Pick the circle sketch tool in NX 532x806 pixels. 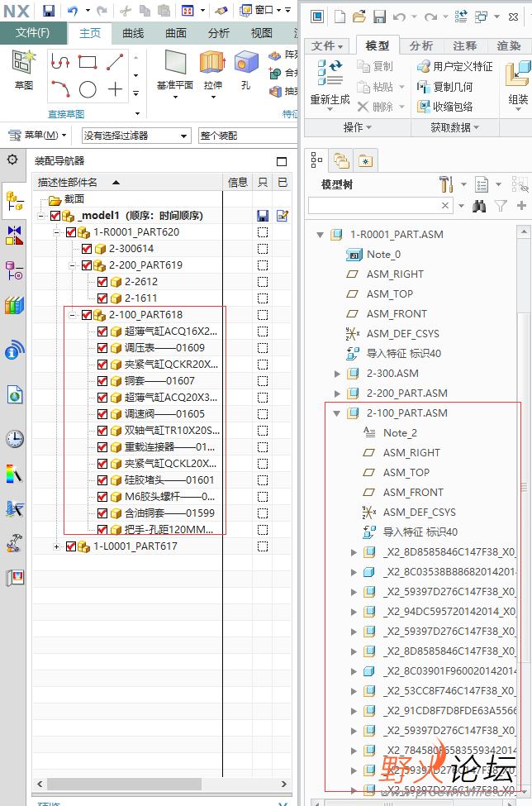pos(88,89)
